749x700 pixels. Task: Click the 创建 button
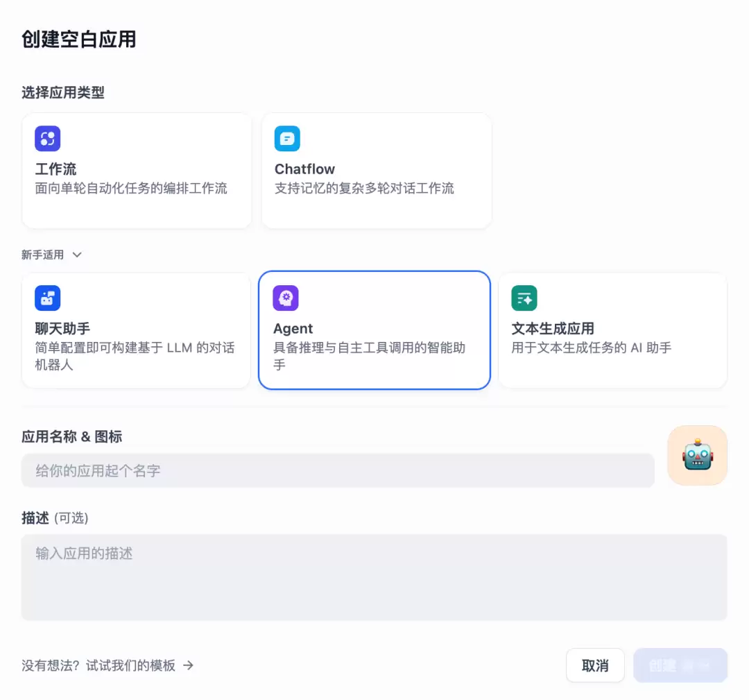point(680,665)
